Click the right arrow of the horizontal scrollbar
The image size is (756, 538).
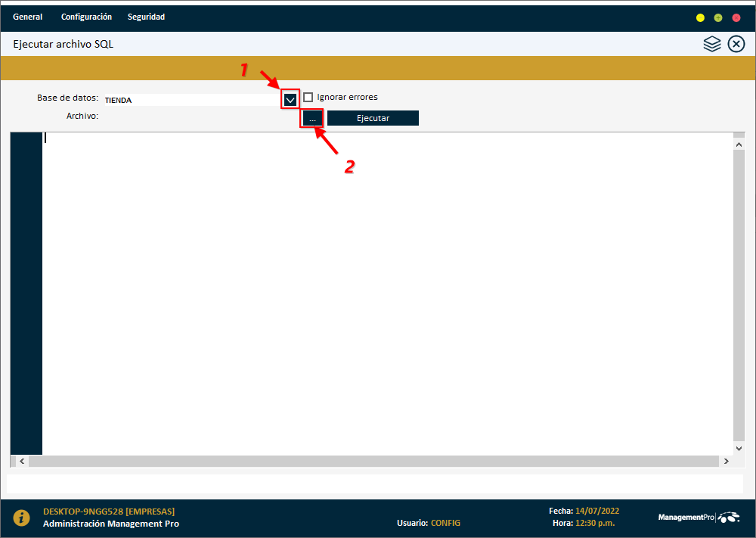[727, 460]
